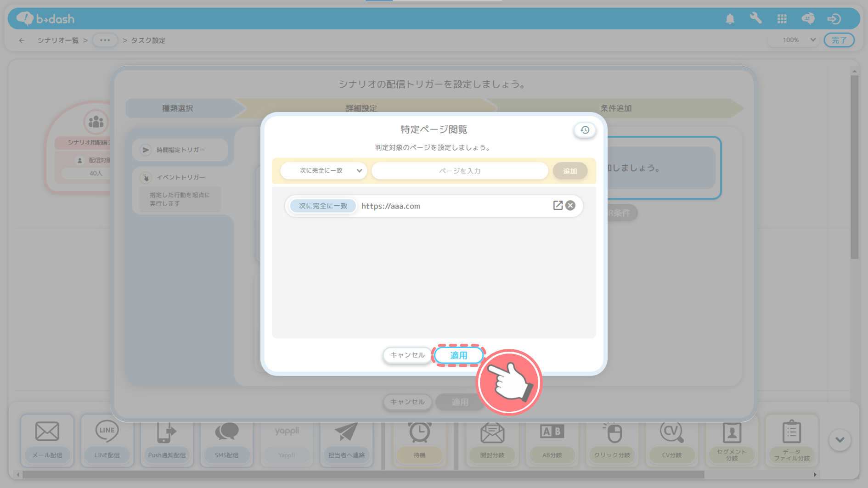This screenshot has width=868, height=488.
Task: Select the LINE配信 task icon
Action: pyautogui.click(x=107, y=432)
